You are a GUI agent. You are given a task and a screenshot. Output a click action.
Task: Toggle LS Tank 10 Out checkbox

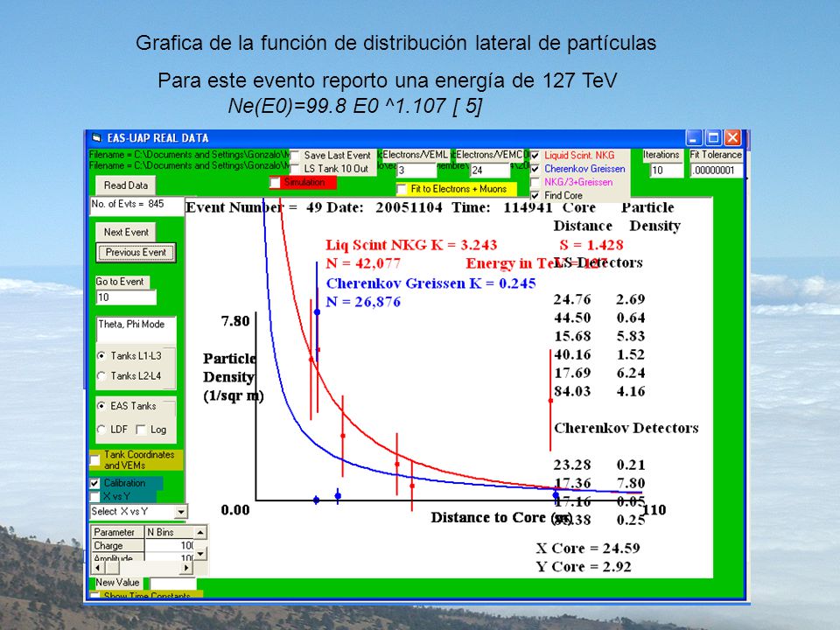point(295,169)
